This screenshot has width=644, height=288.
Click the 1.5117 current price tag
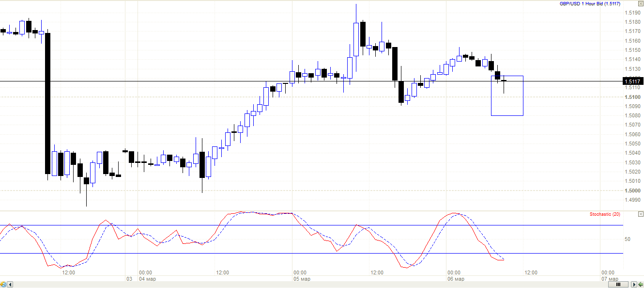click(x=632, y=81)
